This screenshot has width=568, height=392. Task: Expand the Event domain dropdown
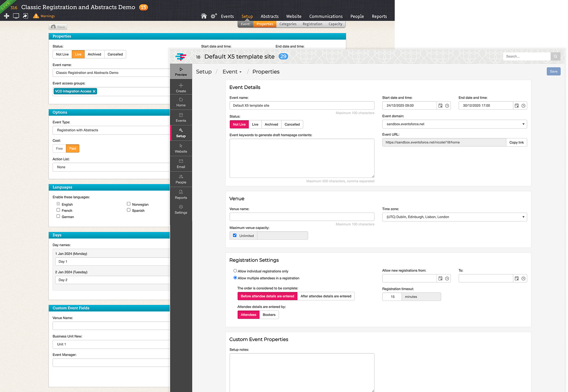[454, 124]
